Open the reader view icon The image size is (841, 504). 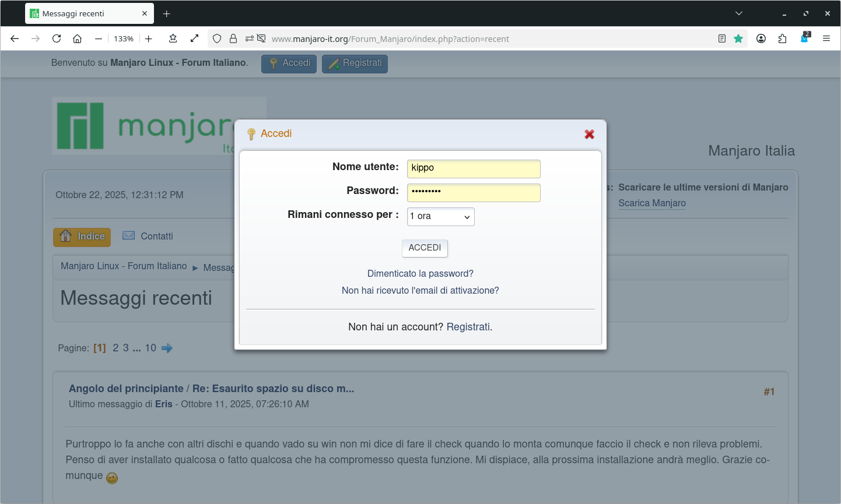(722, 38)
